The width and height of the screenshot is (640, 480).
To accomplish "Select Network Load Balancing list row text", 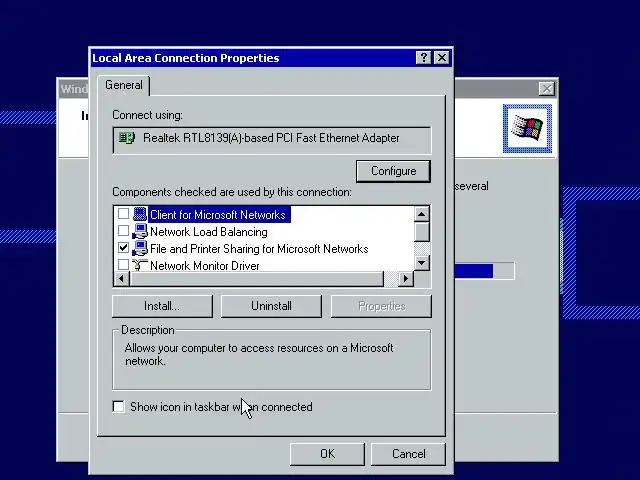I will (x=209, y=232).
